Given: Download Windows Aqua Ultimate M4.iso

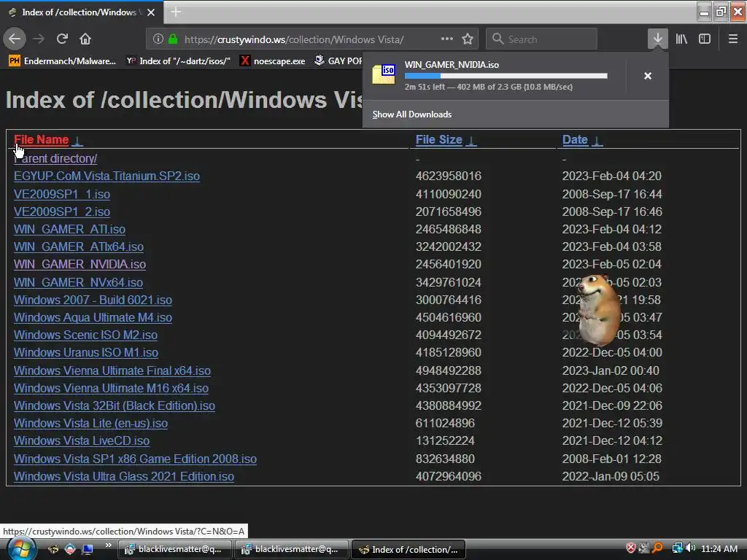Looking at the screenshot, I should [x=93, y=317].
